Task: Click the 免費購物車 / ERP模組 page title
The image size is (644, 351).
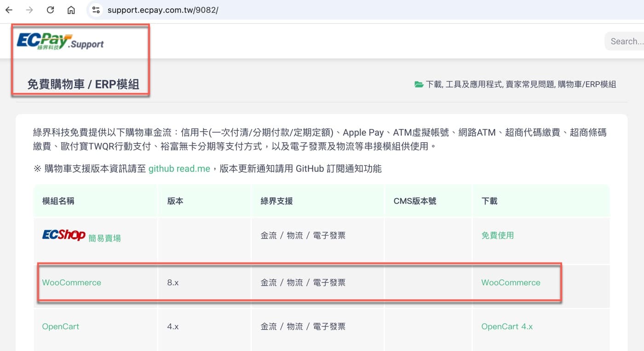Action: 83,84
